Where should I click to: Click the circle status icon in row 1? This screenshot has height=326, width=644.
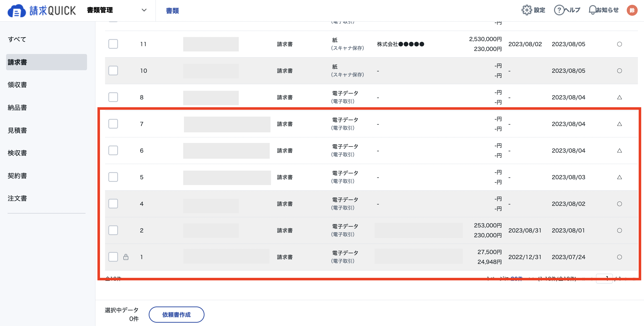click(619, 257)
